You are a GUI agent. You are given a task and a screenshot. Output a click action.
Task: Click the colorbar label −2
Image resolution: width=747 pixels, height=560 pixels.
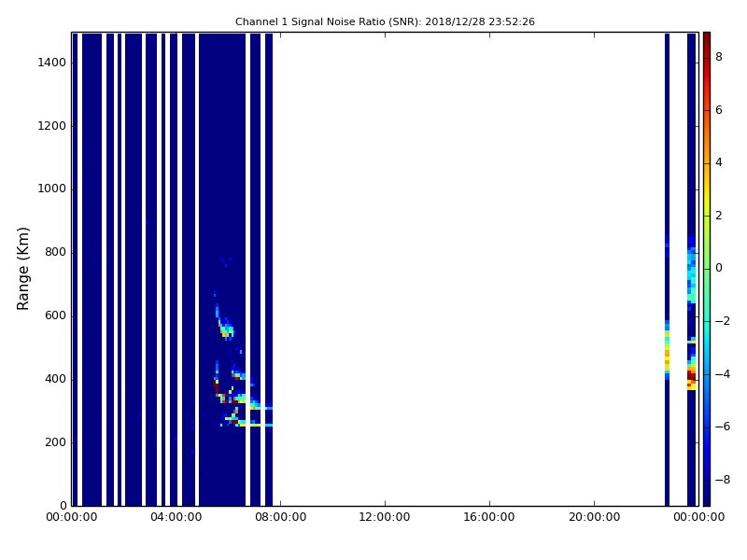coord(722,321)
